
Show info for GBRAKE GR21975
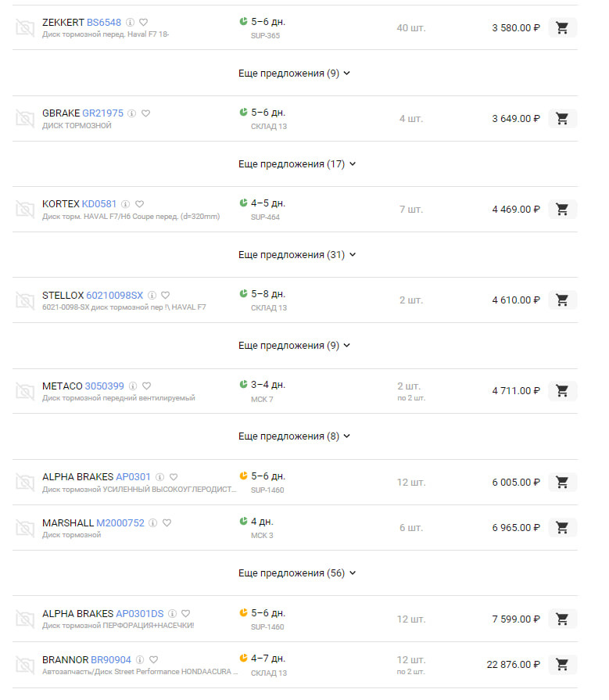point(132,113)
